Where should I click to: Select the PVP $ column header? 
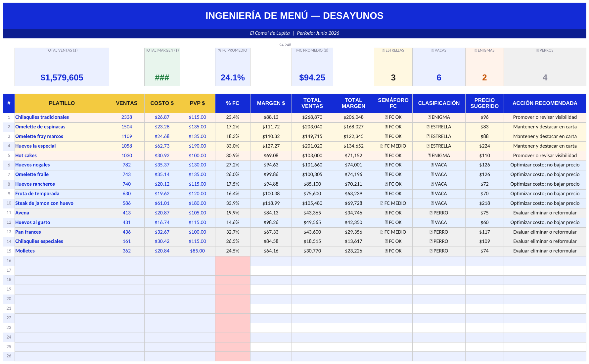click(x=198, y=103)
